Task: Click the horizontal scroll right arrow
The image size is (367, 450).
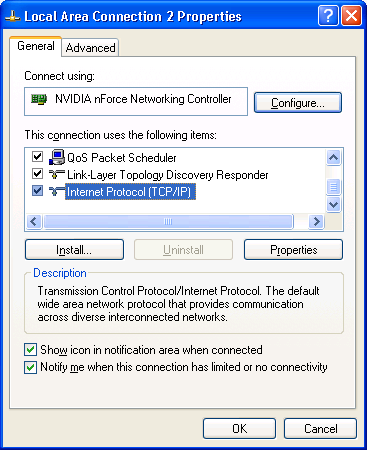Action: (316, 221)
